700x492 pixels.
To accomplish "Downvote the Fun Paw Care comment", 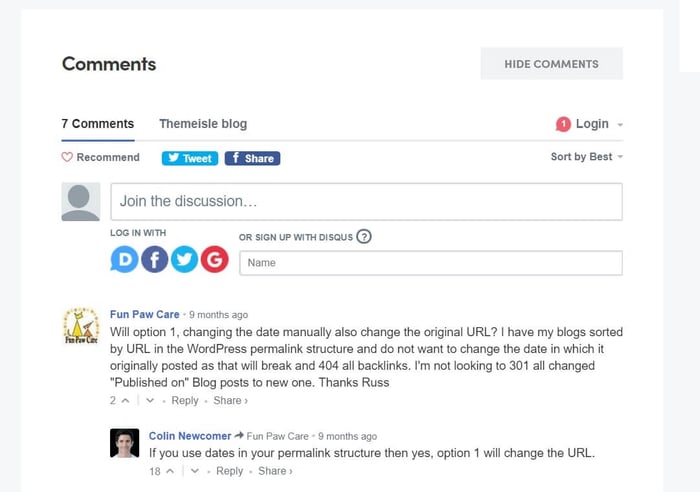I will 150,400.
